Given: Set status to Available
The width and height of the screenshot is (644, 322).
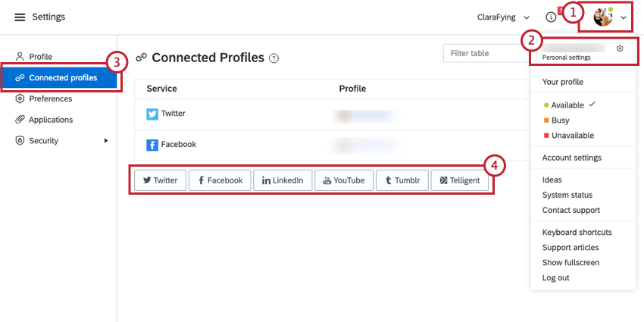Looking at the screenshot, I should pyautogui.click(x=568, y=105).
